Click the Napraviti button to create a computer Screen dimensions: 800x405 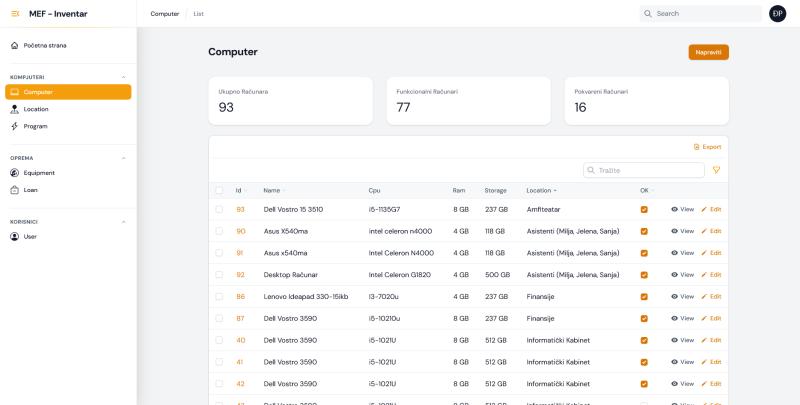point(709,52)
